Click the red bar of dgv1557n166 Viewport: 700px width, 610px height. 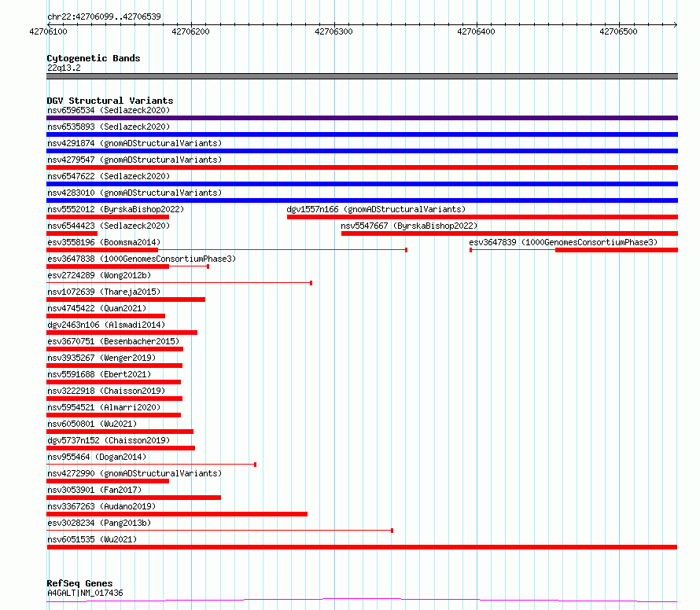tap(483, 217)
